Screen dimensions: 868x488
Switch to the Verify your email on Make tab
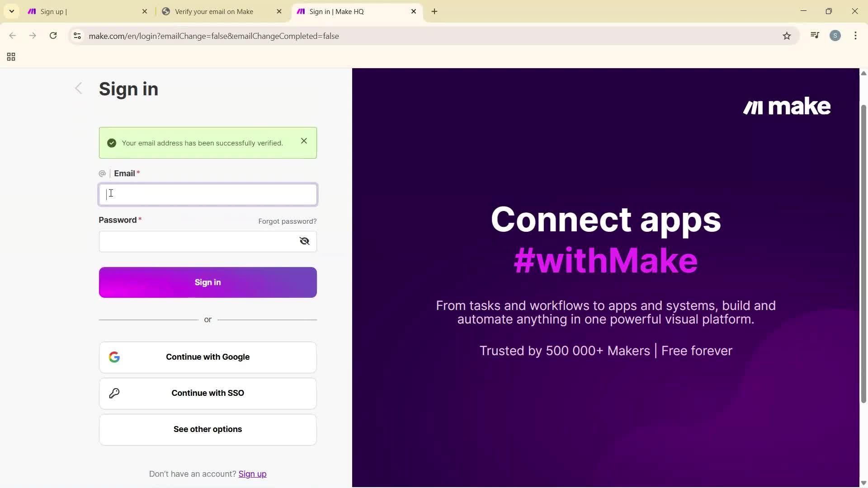[x=212, y=11]
